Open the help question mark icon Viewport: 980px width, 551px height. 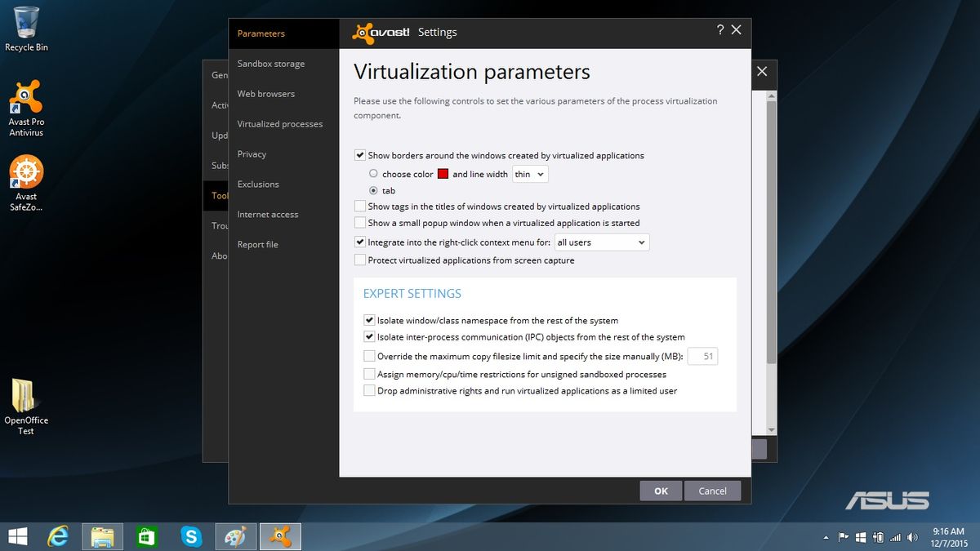coord(720,29)
